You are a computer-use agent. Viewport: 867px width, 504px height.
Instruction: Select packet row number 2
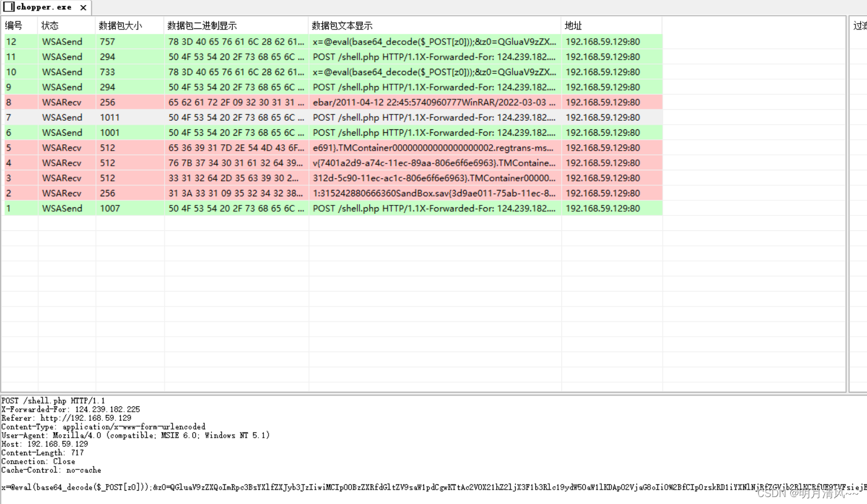pos(333,193)
